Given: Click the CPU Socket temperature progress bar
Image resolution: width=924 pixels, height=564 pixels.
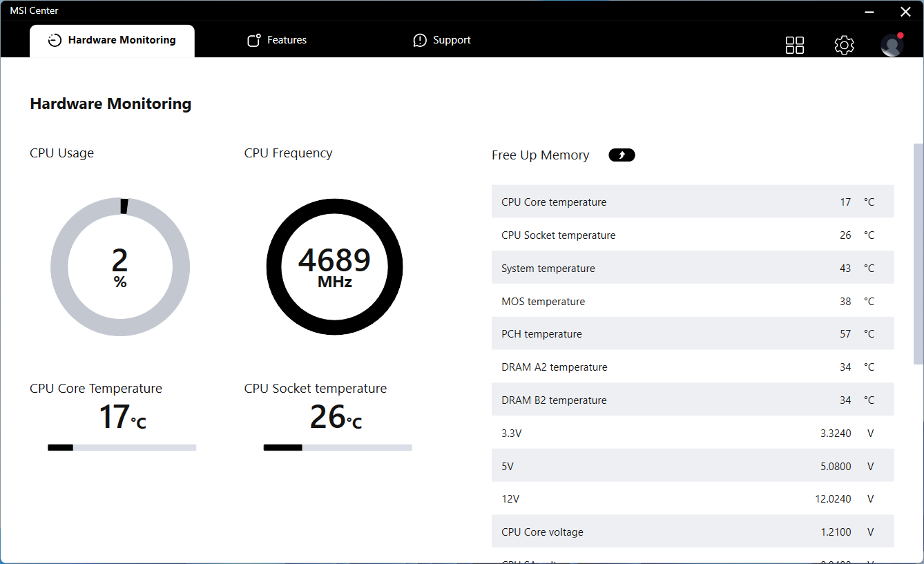Looking at the screenshot, I should [x=338, y=447].
